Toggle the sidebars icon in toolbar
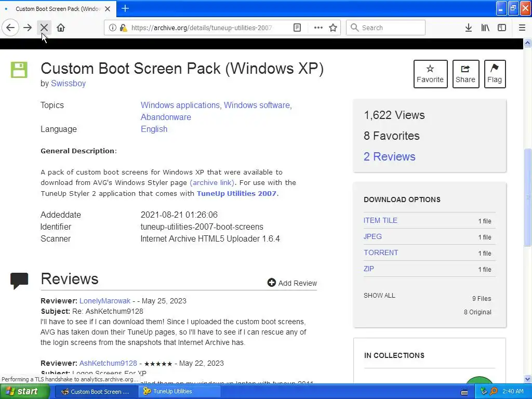Viewport: 532px width, 399px height. pyautogui.click(x=502, y=28)
